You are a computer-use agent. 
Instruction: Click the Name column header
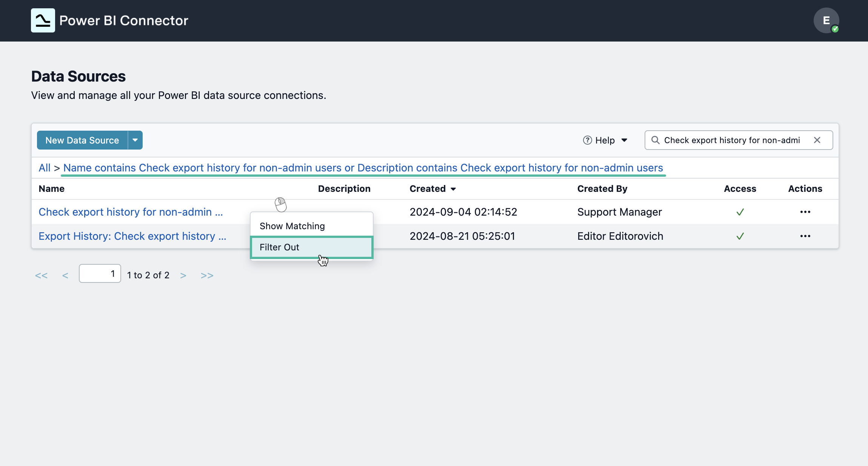coord(52,188)
